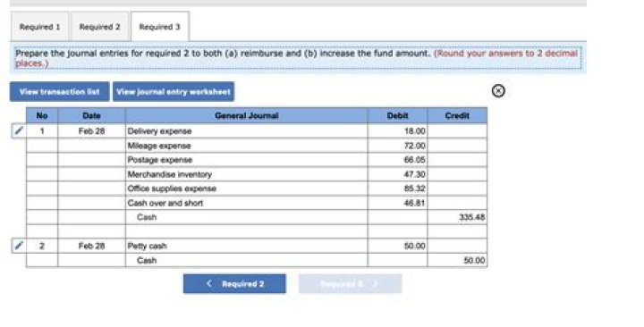This screenshot has height=327, width=644.
Task: Go back using the Required 2 button
Action: click(234, 283)
